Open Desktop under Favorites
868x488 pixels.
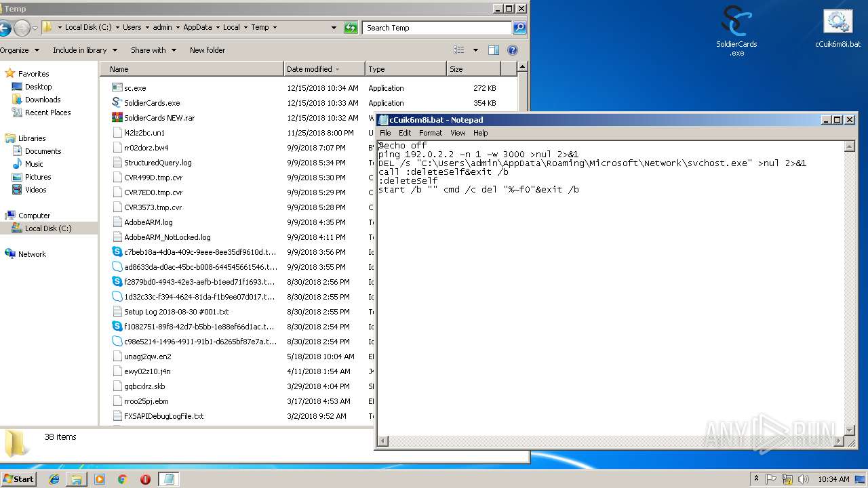point(38,87)
